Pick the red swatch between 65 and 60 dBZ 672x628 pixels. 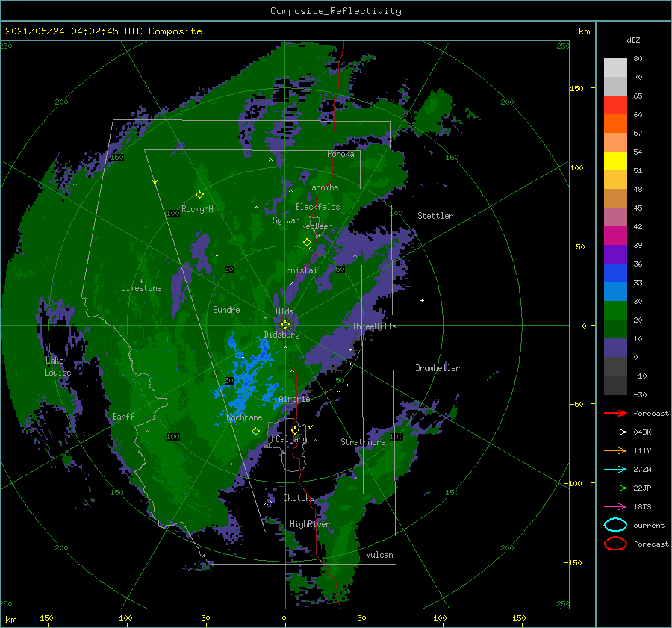click(x=615, y=105)
